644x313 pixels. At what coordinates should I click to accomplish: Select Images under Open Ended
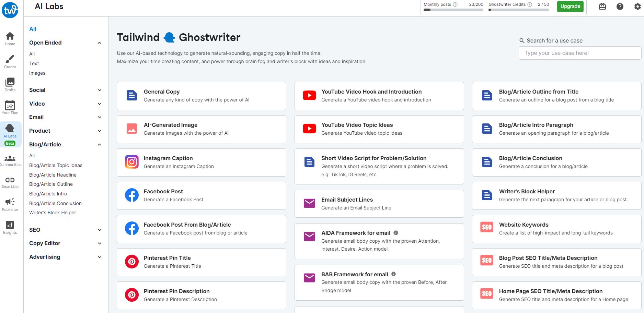[37, 73]
